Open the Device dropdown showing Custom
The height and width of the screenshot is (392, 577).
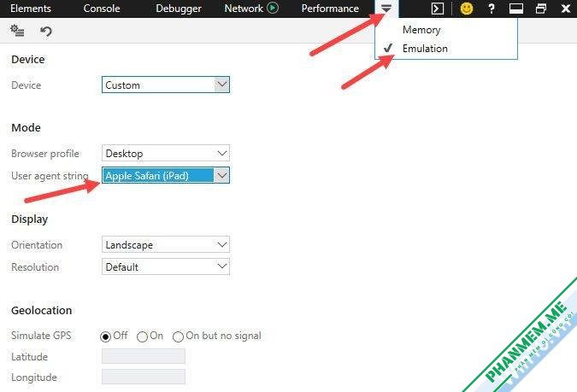point(166,85)
